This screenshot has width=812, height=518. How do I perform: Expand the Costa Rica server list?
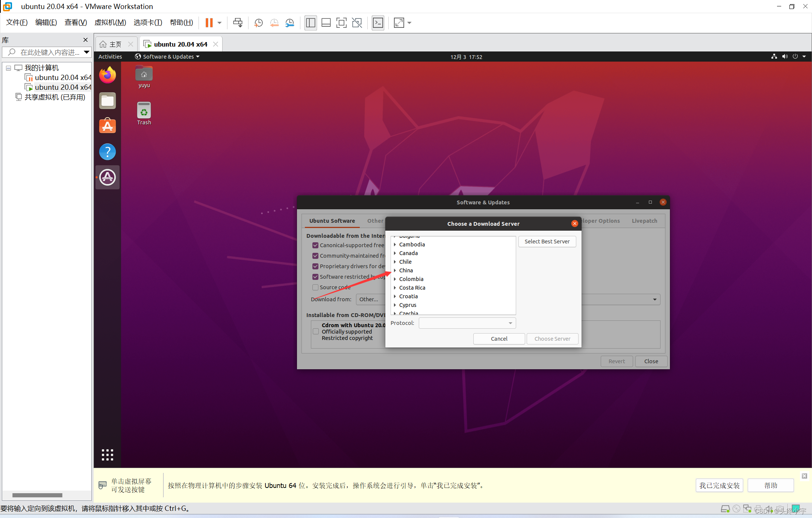click(x=395, y=288)
